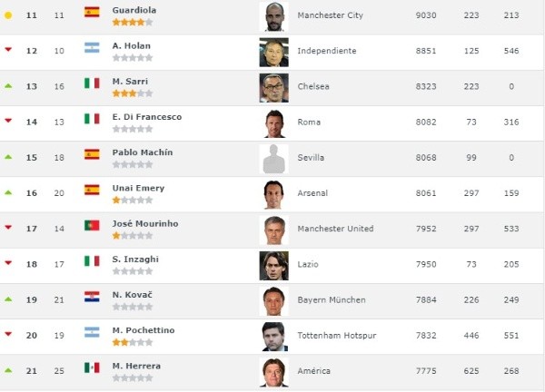Click the Portugal flag beside José Mourinho
The height and width of the screenshot is (392, 545).
coord(92,225)
